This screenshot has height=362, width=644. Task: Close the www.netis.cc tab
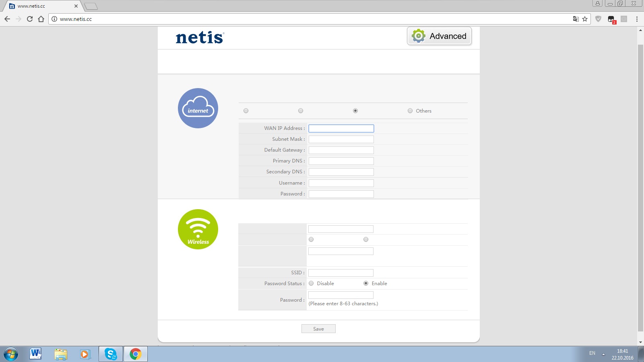point(76,6)
